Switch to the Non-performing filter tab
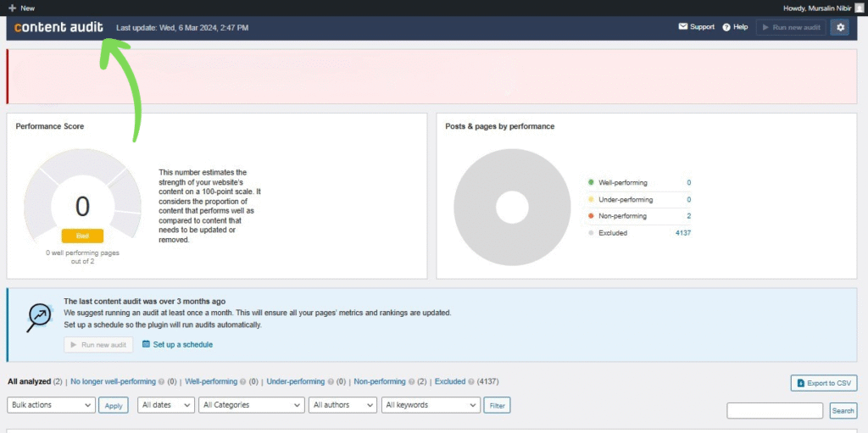Screen dimensions: 868x433 380,381
